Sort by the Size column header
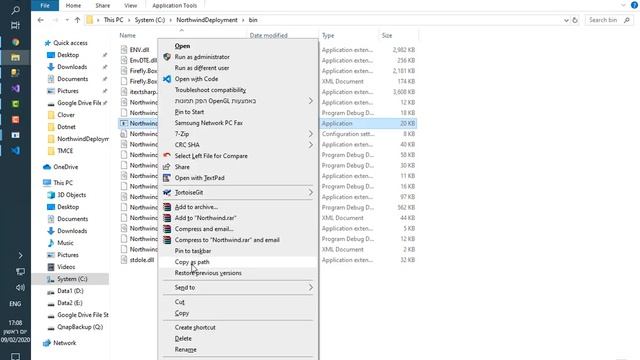This screenshot has height=360, width=640. pos(387,36)
